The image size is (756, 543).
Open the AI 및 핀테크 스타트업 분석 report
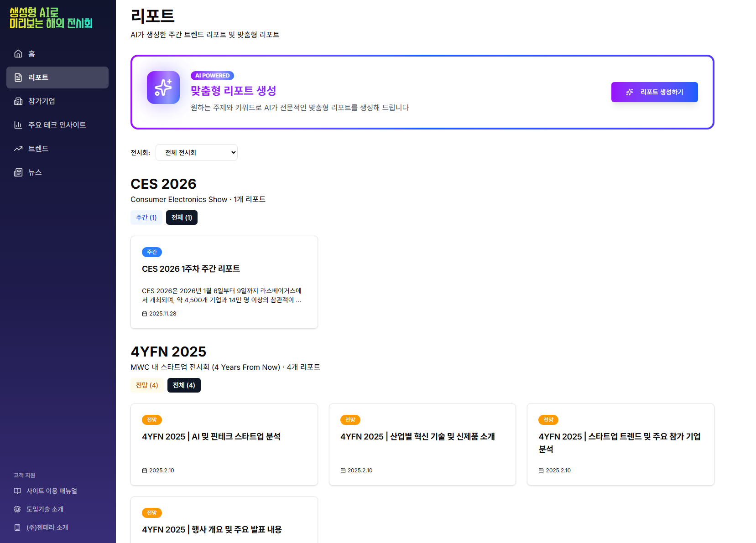(x=224, y=444)
